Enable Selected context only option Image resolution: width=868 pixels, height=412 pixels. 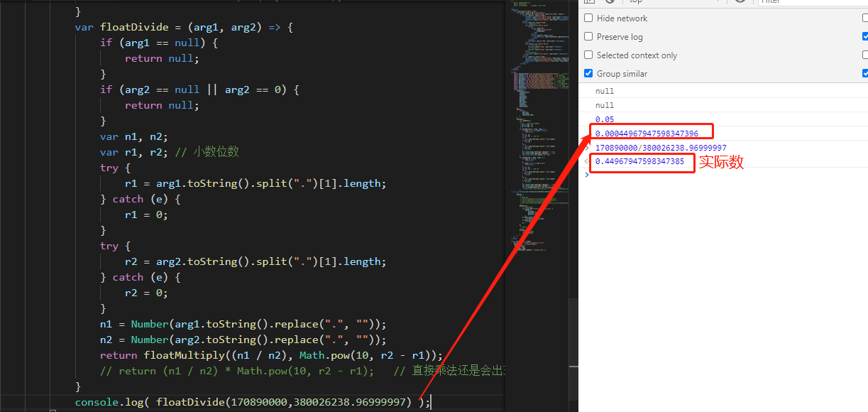coord(588,55)
